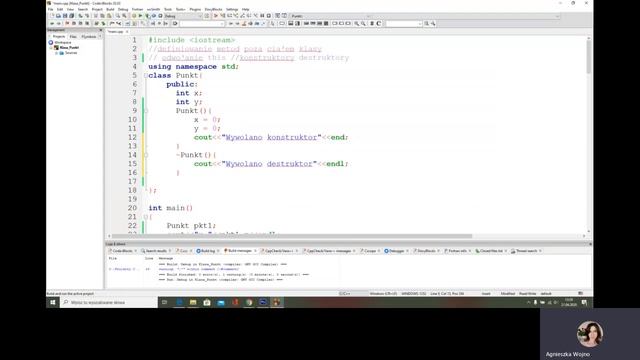Open the toolbar search field dropdown arrow
The width and height of the screenshot is (640, 360).
pyautogui.click(x=420, y=24)
